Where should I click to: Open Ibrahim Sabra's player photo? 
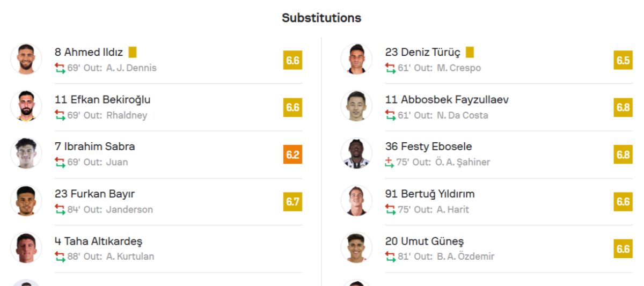click(26, 153)
